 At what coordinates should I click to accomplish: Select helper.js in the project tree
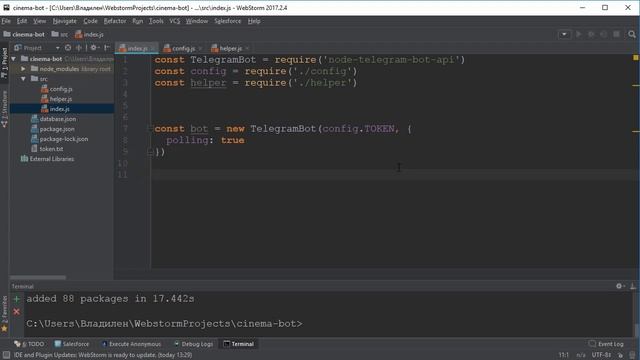point(57,99)
